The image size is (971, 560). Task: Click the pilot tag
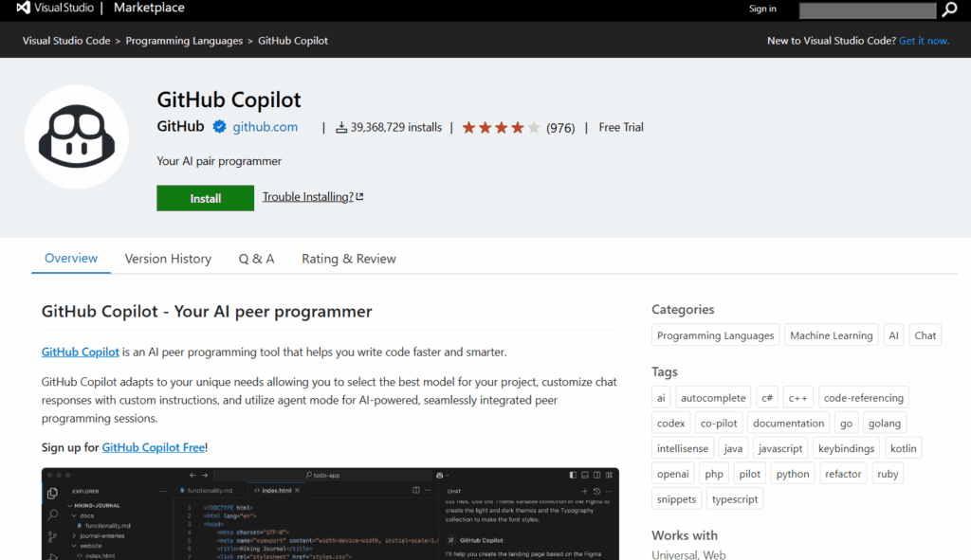coord(749,474)
